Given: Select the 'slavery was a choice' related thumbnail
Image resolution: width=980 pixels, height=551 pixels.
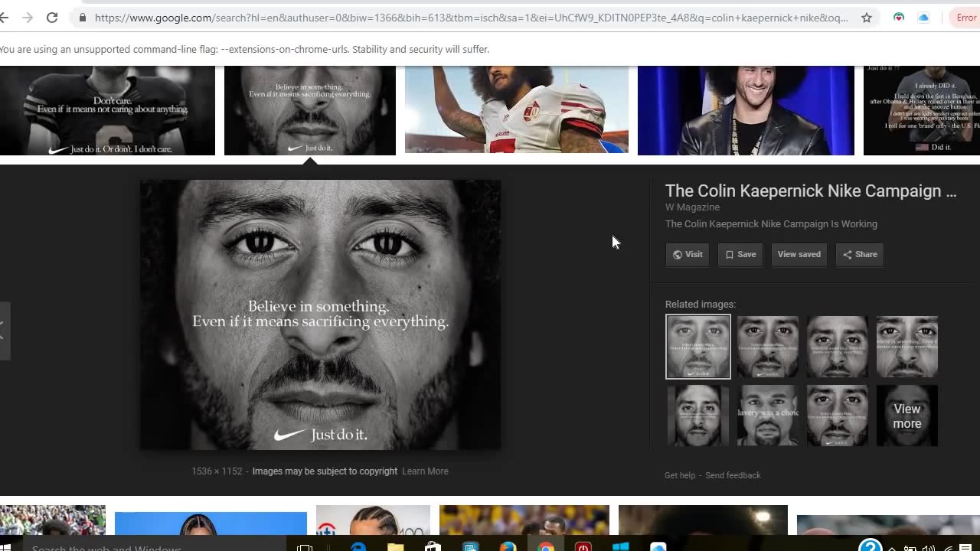Looking at the screenshot, I should pos(768,416).
